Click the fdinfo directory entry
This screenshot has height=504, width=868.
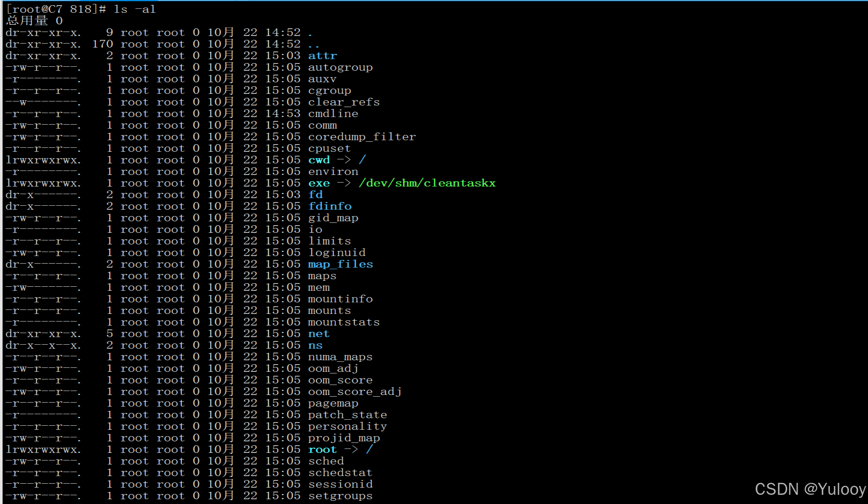[x=330, y=206]
